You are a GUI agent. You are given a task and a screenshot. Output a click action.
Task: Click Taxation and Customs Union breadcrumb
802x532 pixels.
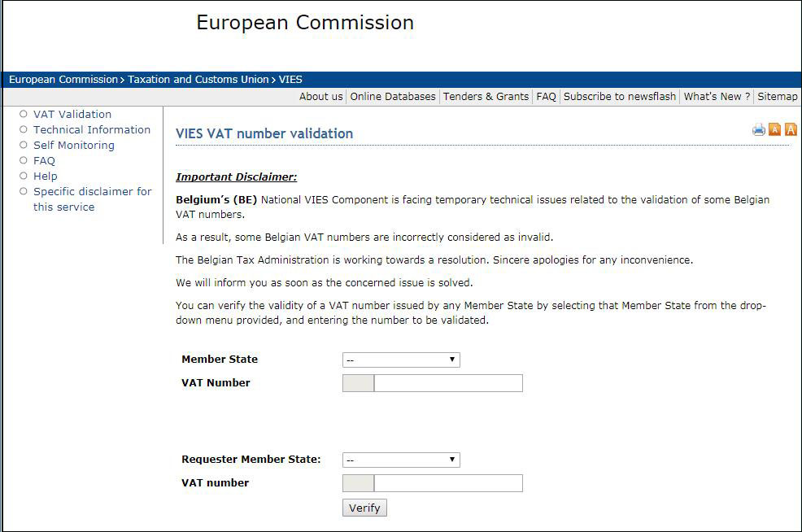(x=198, y=80)
